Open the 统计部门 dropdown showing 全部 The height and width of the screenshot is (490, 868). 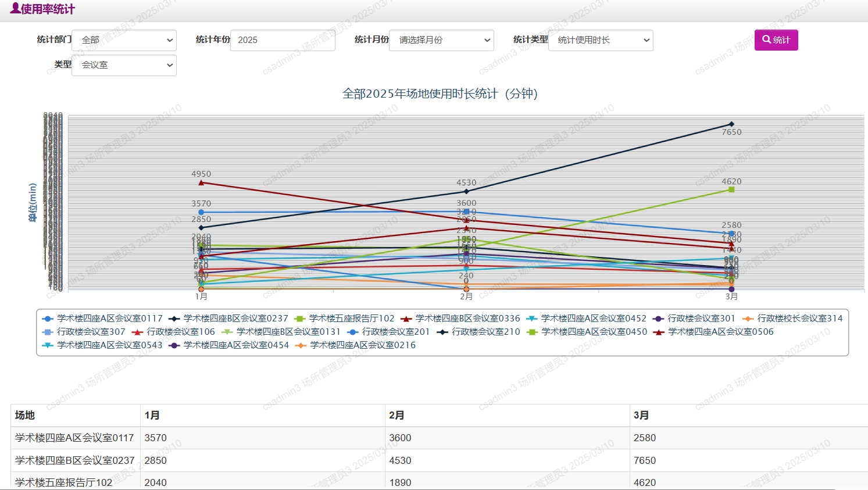(123, 40)
